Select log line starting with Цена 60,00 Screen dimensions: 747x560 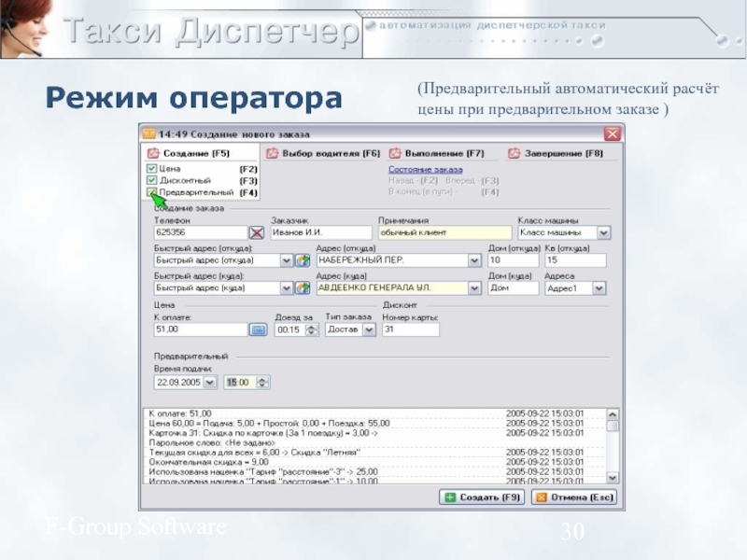click(x=374, y=424)
